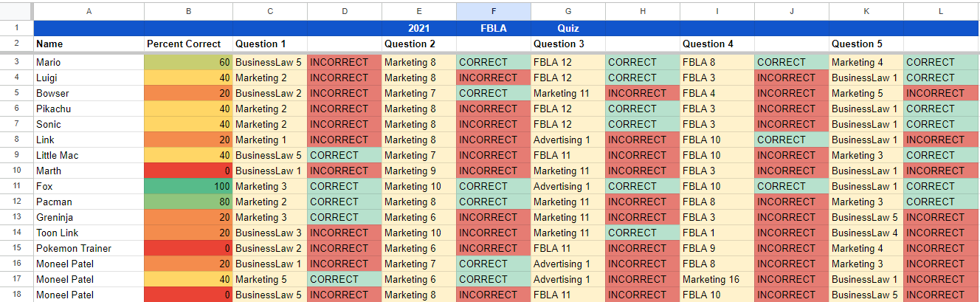Select the Marketing 9 cell
The image size is (980, 302).
coord(418,171)
